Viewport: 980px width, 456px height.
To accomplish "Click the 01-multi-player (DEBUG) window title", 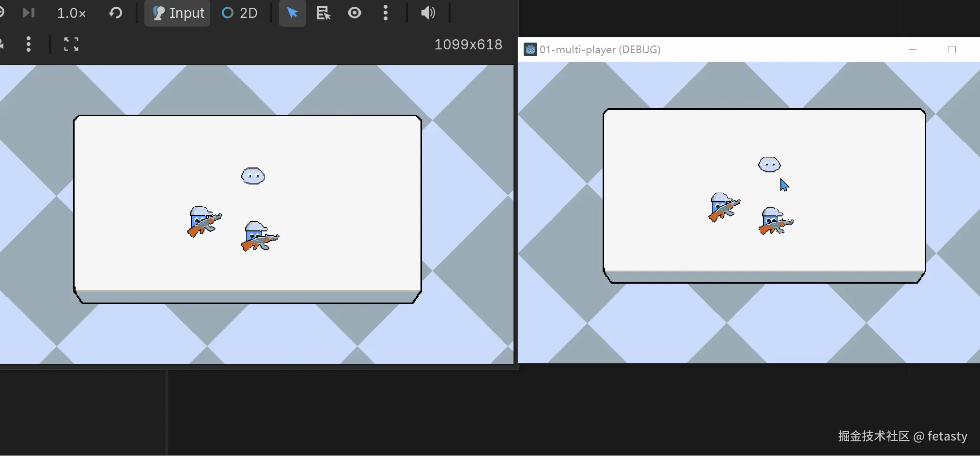I will 600,49.
